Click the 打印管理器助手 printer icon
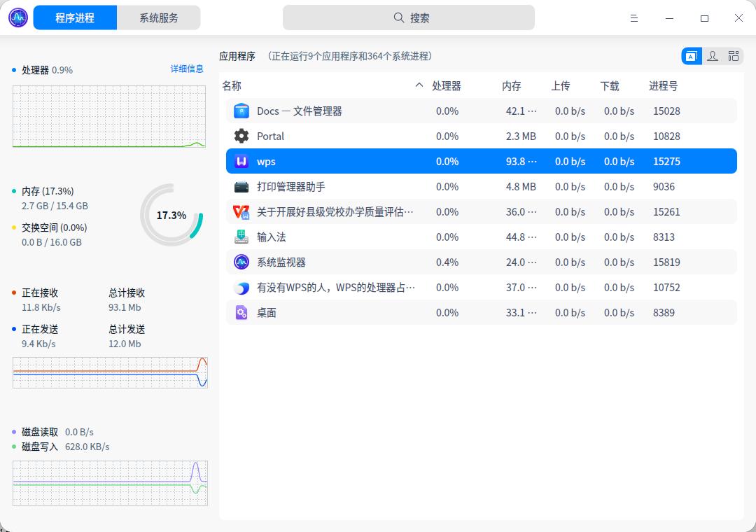 [x=241, y=186]
